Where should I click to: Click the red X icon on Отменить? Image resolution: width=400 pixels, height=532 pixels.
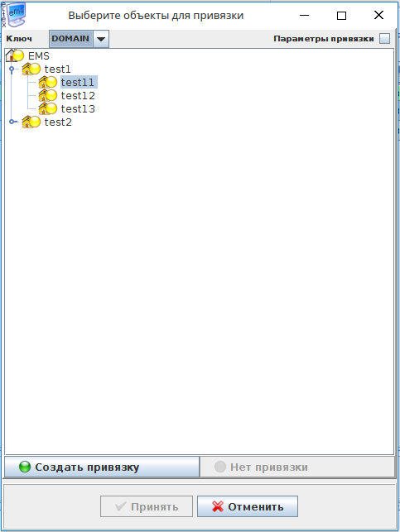click(218, 506)
